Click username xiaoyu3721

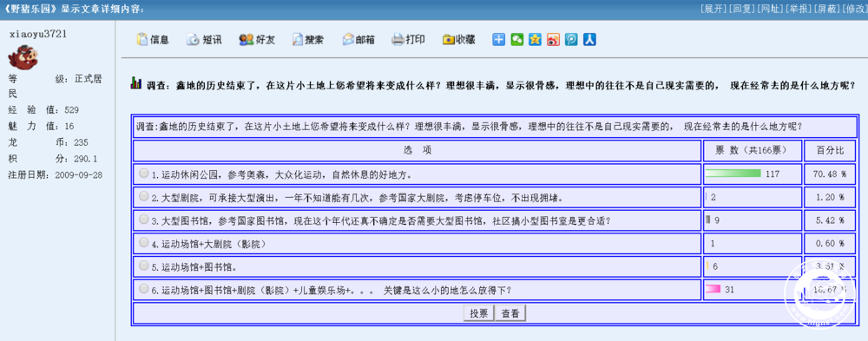click(38, 34)
